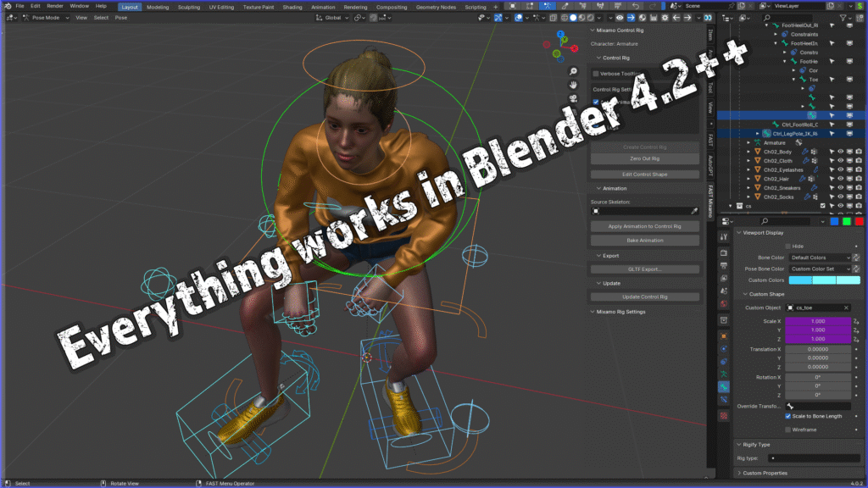The height and width of the screenshot is (488, 868).
Task: Click the zoom magnifier icon in viewport
Action: (574, 71)
